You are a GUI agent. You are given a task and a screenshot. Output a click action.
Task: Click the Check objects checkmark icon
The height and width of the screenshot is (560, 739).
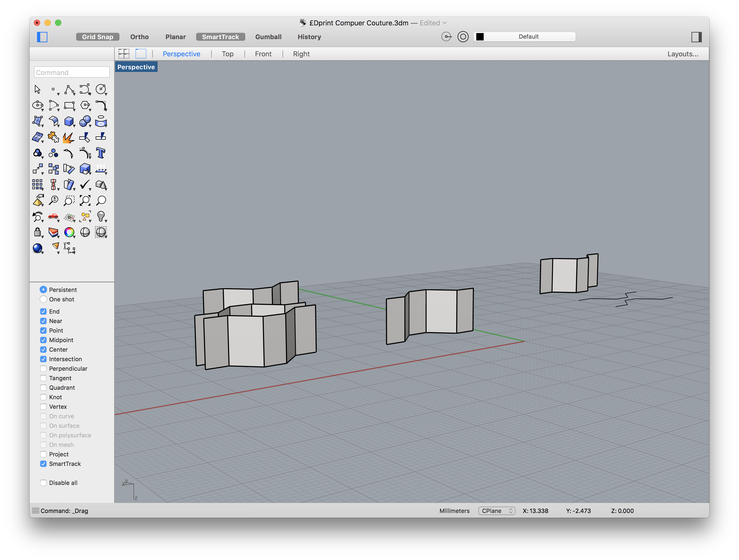85,185
